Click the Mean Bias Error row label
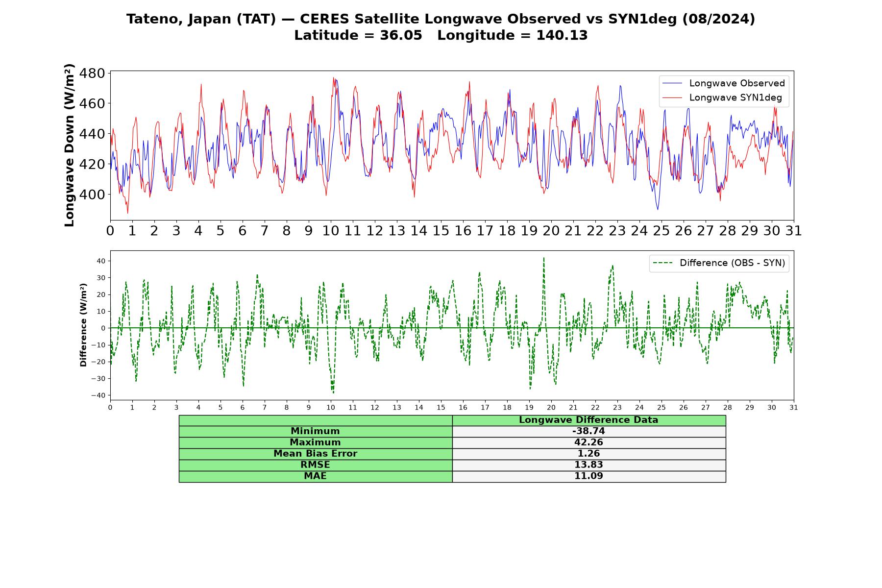 (315, 454)
